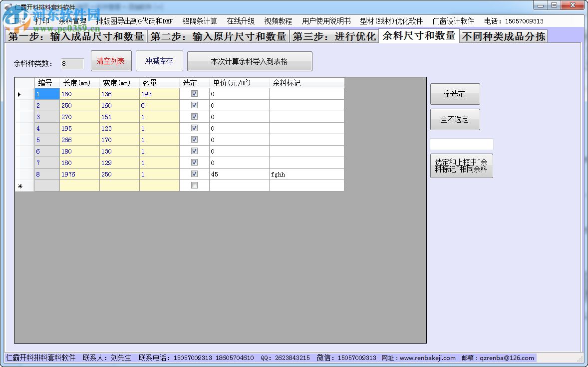Open the 打印 menu

point(41,21)
